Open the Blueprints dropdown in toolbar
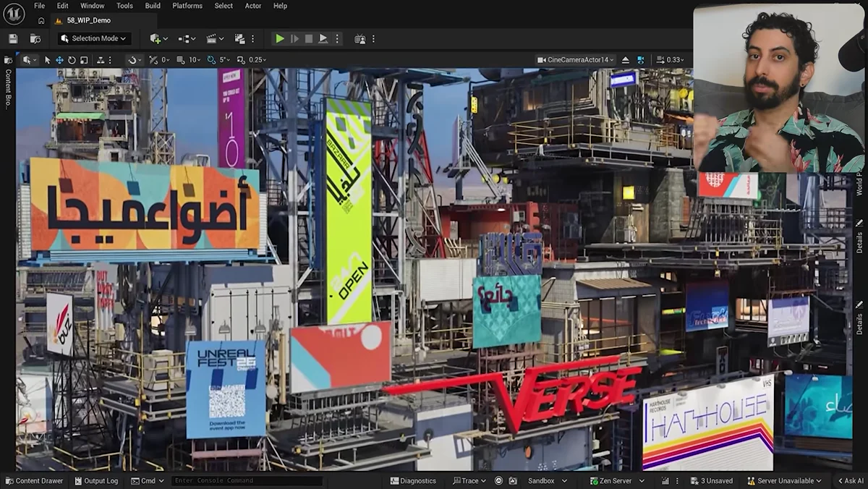 click(187, 38)
